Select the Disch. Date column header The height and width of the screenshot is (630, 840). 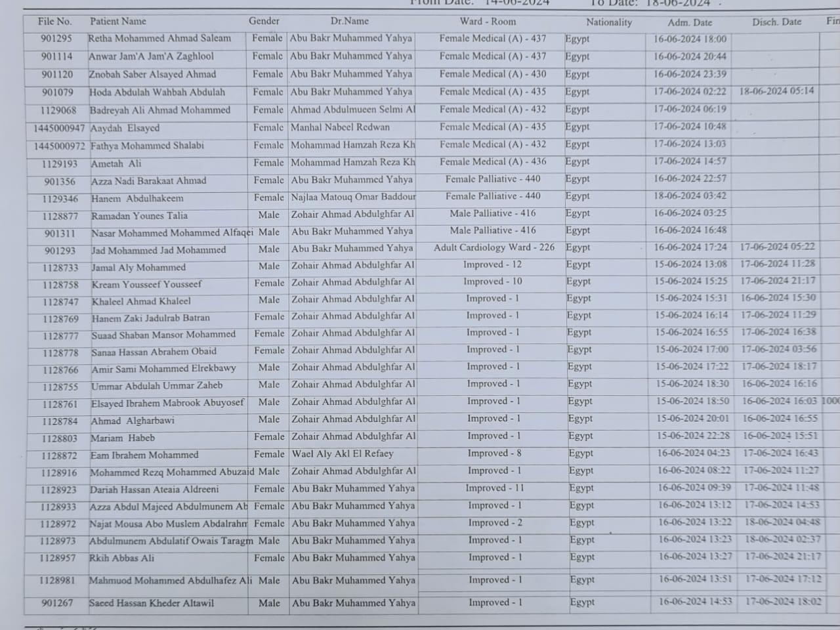(x=776, y=22)
